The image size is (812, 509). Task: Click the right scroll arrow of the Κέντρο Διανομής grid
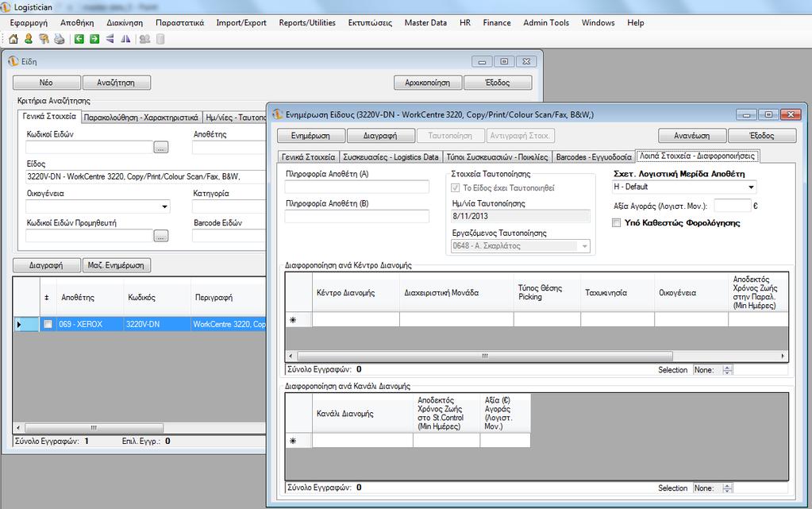pyautogui.click(x=783, y=356)
